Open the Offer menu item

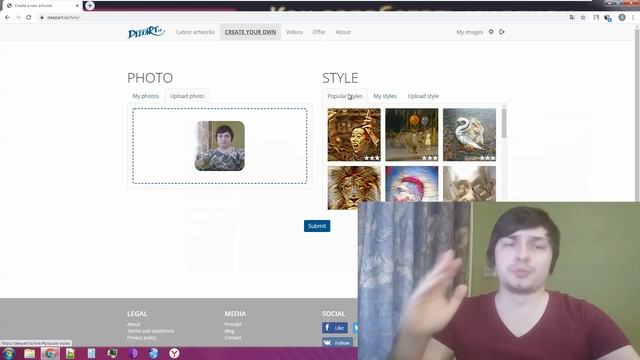(x=319, y=32)
